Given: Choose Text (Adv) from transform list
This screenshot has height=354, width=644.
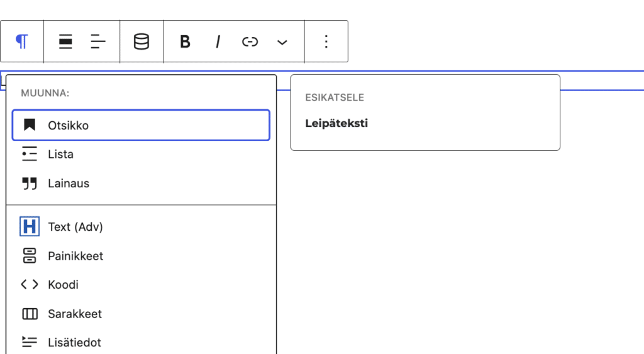Looking at the screenshot, I should [x=141, y=227].
